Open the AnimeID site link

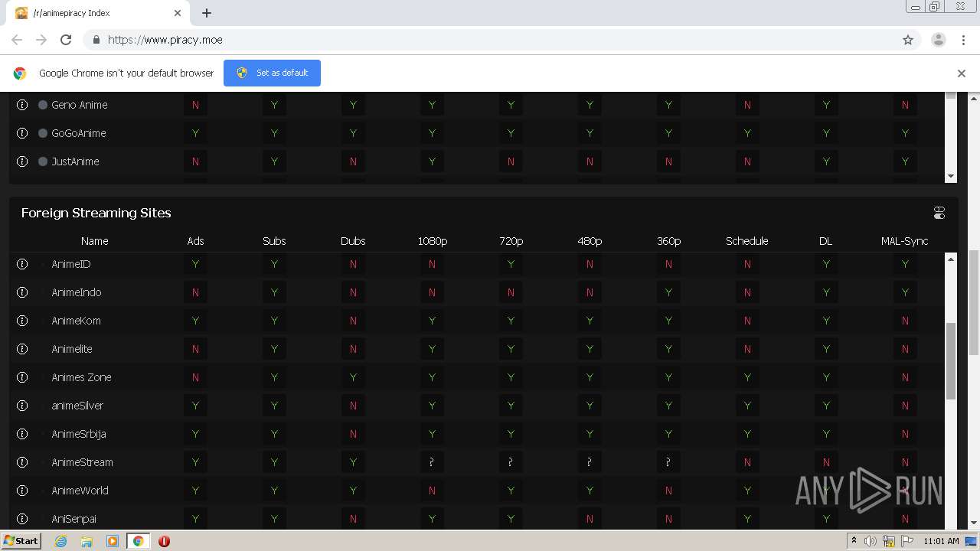71,264
